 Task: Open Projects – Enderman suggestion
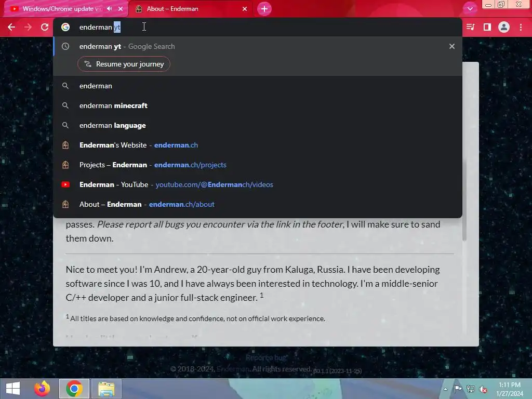click(x=258, y=165)
